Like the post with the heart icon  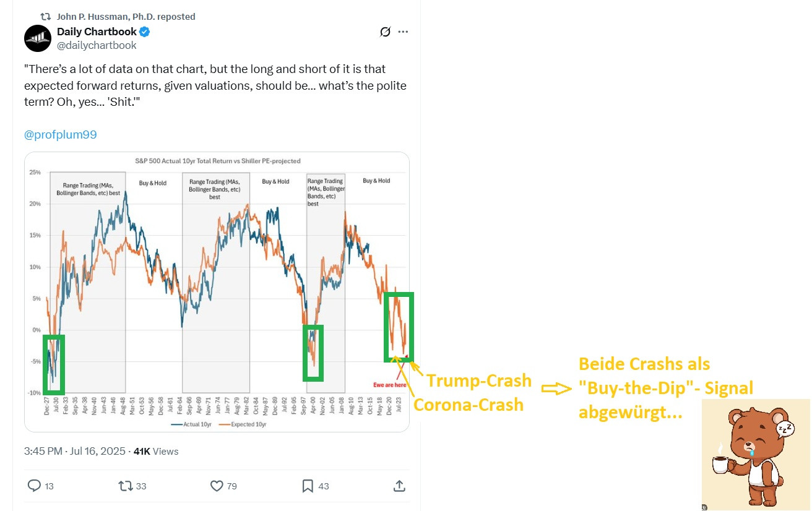(217, 486)
